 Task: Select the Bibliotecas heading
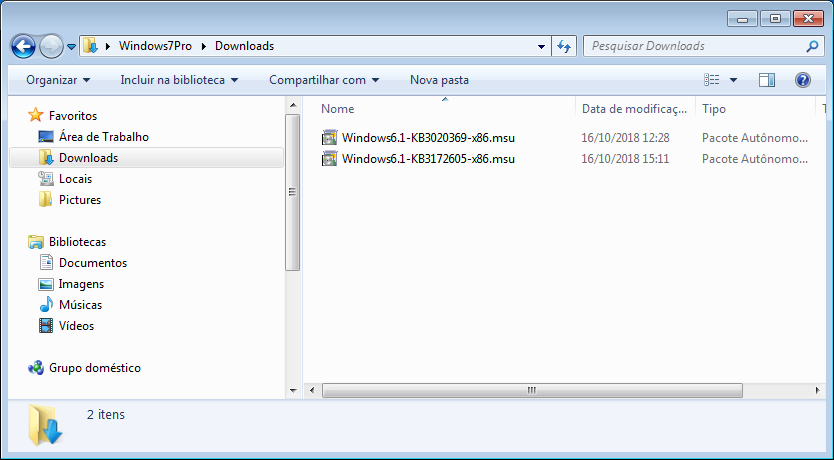point(67,242)
